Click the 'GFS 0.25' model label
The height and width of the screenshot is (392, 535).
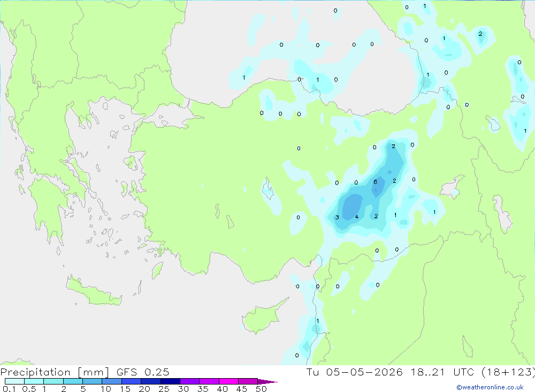pos(143,372)
